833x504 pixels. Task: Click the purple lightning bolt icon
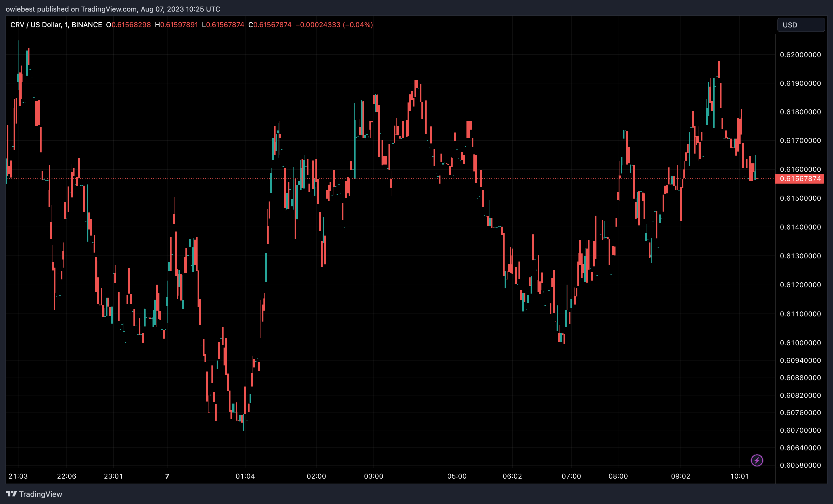click(x=756, y=460)
